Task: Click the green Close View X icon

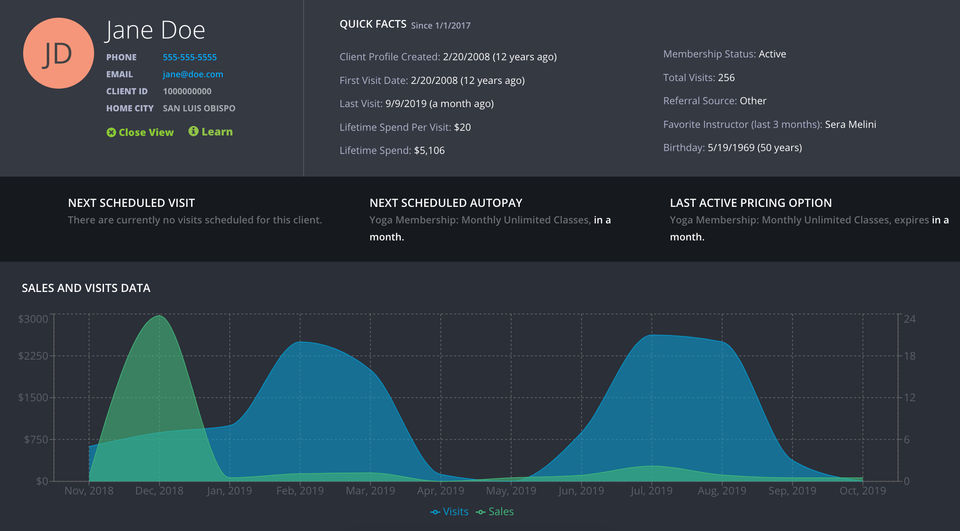Action: (x=111, y=132)
